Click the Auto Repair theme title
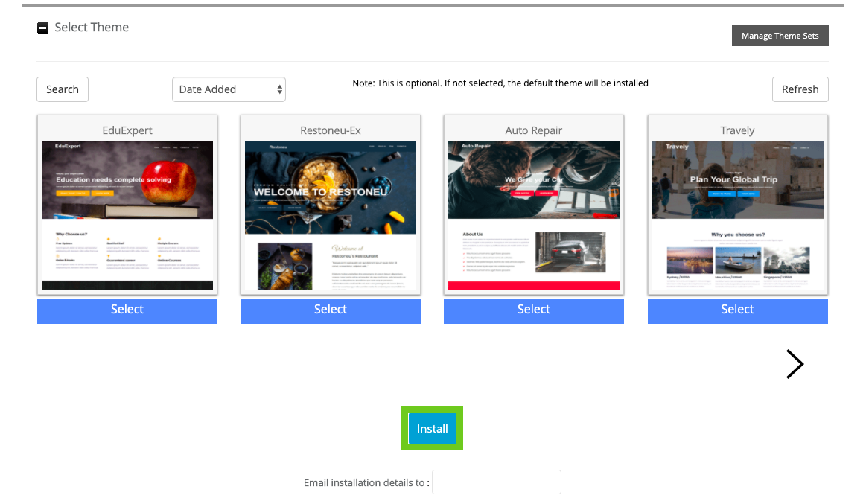Image resolution: width=866 pixels, height=504 pixels. pyautogui.click(x=534, y=130)
